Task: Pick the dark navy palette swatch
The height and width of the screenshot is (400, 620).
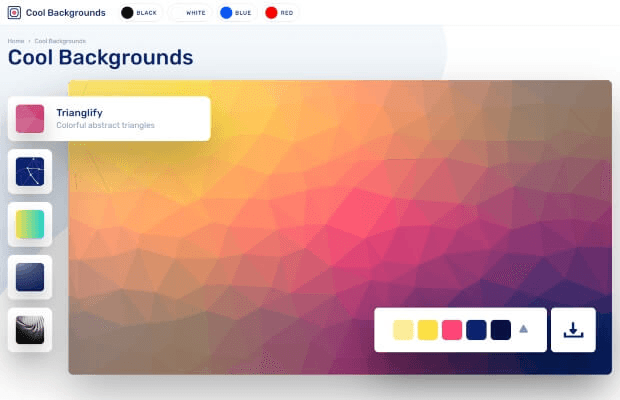Action: [501, 330]
